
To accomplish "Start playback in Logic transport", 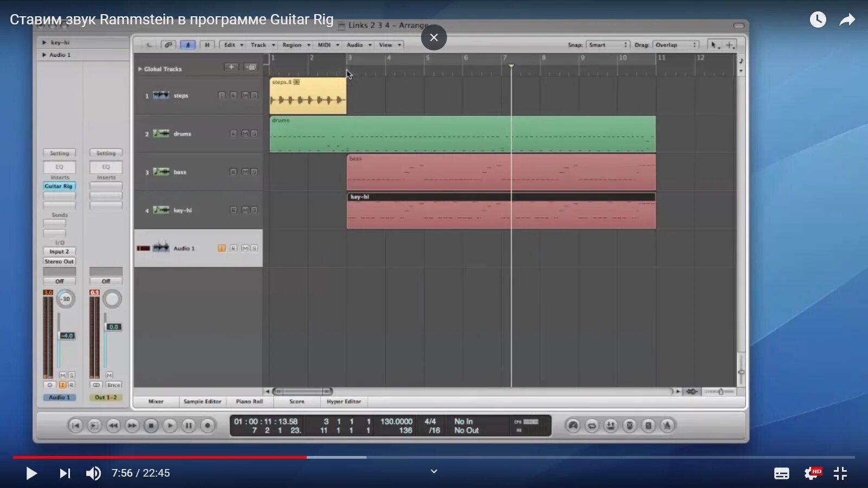I will [170, 426].
